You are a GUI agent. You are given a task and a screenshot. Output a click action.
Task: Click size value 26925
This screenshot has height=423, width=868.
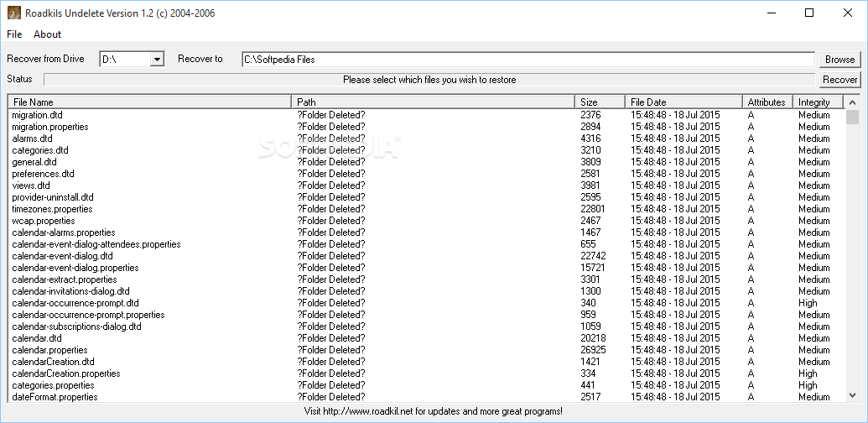pyautogui.click(x=594, y=350)
